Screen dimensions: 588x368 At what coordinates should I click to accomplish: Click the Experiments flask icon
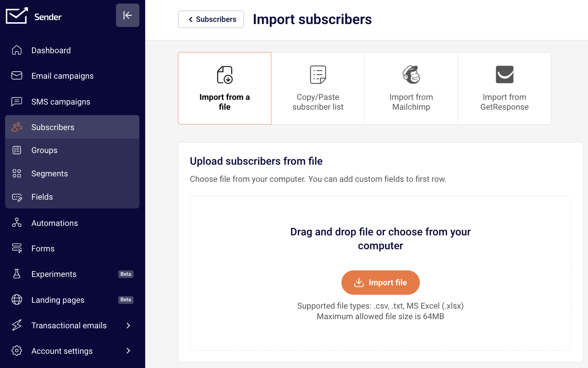pos(17,274)
